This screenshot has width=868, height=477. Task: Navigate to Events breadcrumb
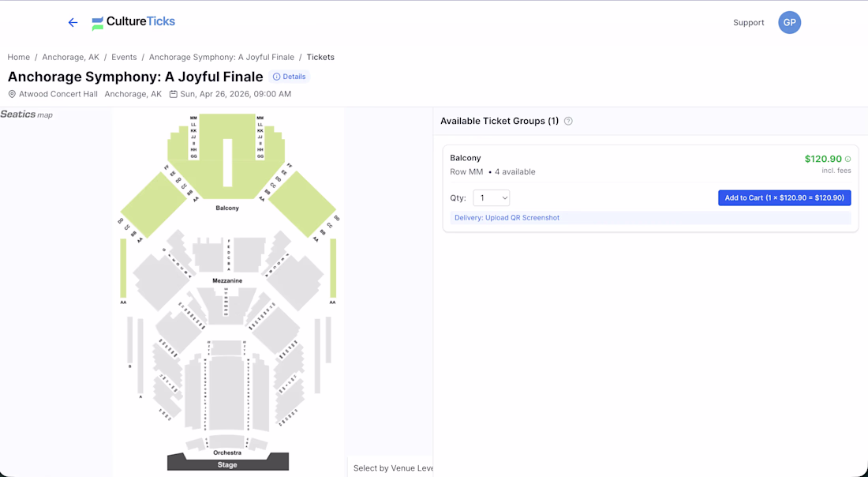click(124, 58)
